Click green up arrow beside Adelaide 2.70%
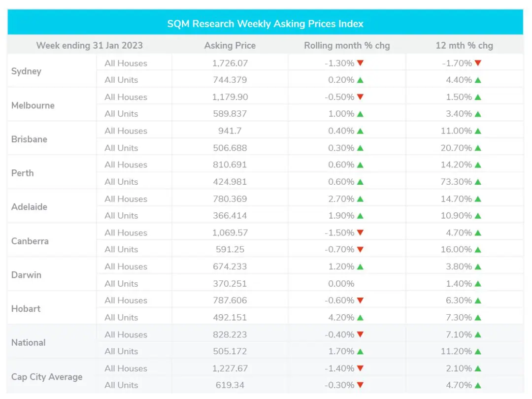The image size is (532, 399). [x=360, y=199]
